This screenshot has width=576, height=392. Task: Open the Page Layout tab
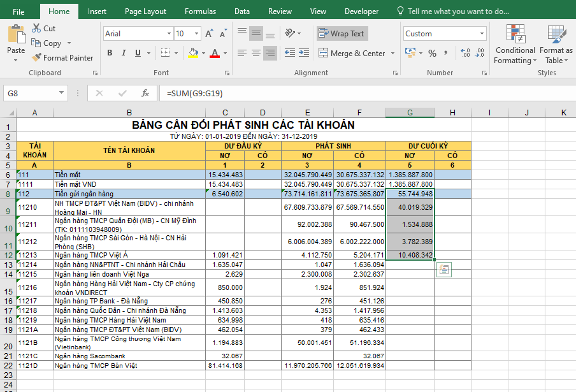(145, 11)
